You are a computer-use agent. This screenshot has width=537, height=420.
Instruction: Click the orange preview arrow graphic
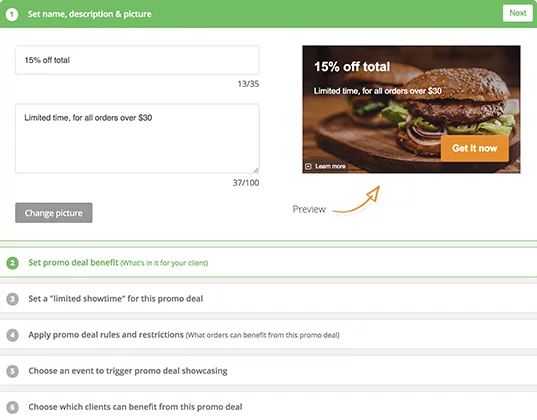(356, 200)
